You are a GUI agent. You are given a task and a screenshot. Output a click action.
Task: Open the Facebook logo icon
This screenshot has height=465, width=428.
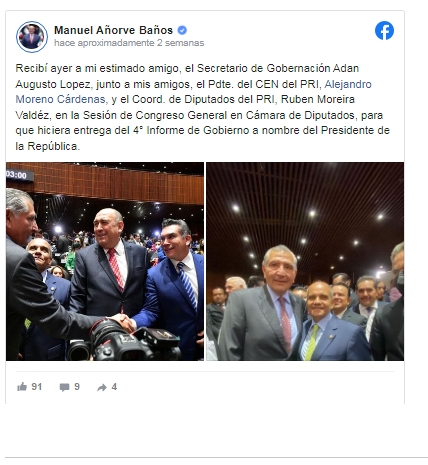pyautogui.click(x=384, y=31)
